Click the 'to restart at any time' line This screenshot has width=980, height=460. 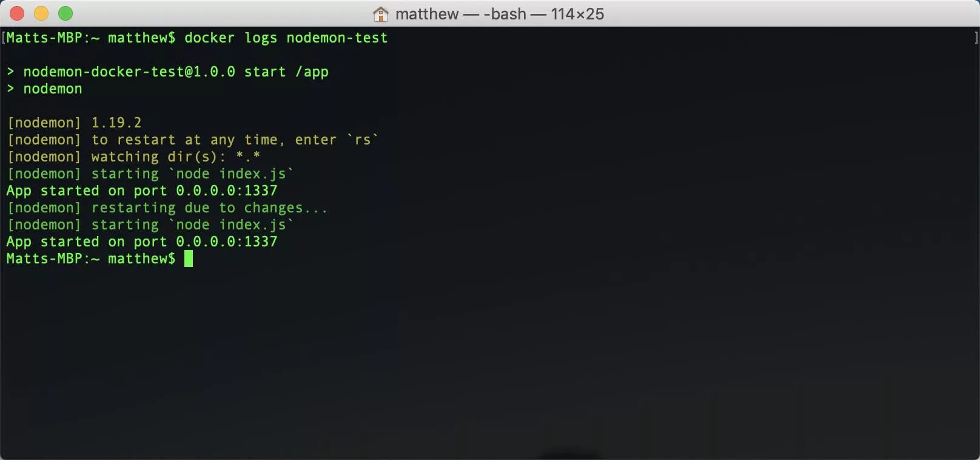tap(193, 140)
